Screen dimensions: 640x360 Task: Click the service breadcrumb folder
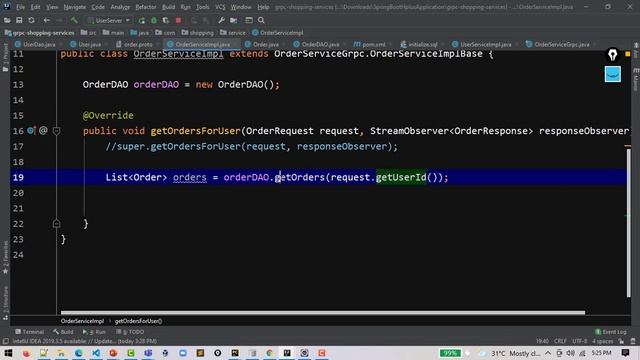coord(233,33)
